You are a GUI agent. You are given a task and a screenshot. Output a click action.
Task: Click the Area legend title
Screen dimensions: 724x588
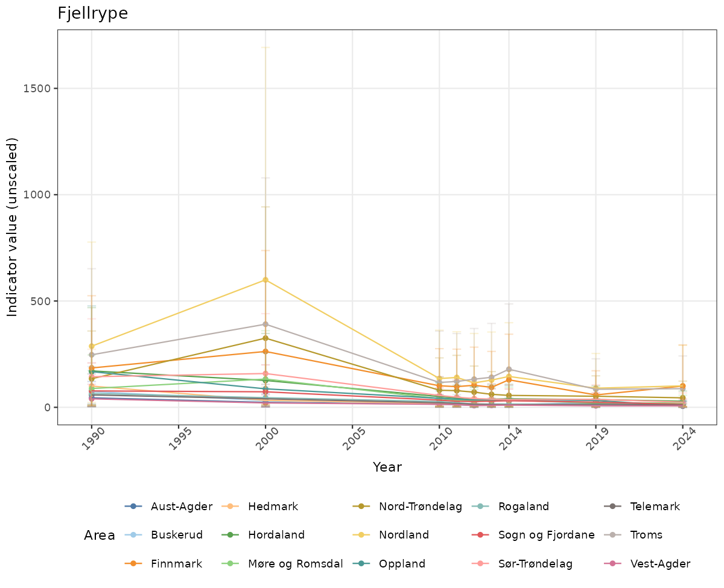[x=100, y=536]
